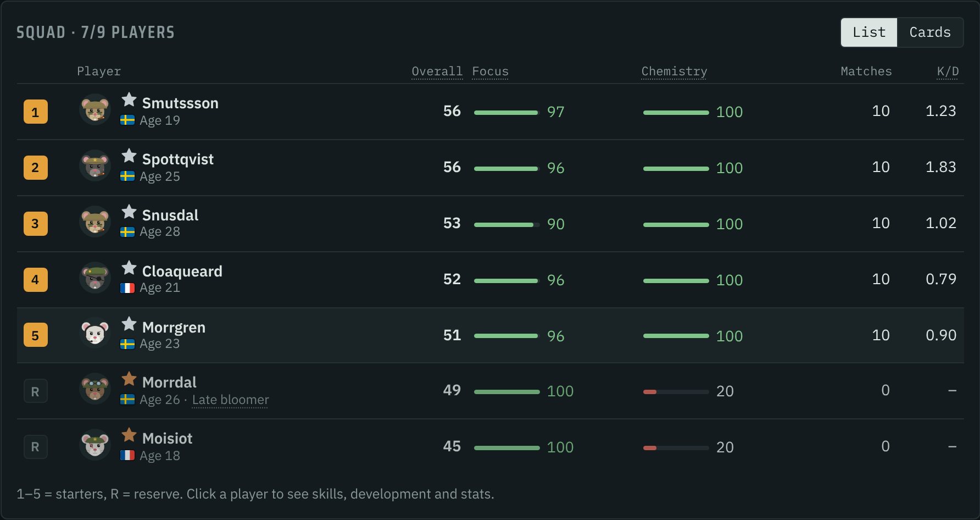
Task: Click Smutssson's focus bar
Action: click(506, 112)
